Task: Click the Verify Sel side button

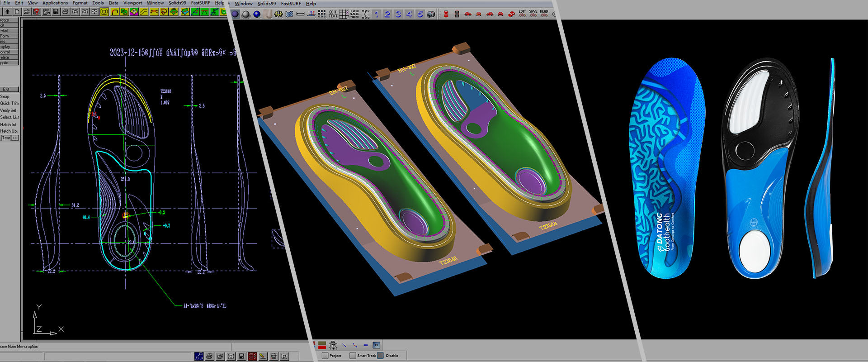Action: click(x=8, y=110)
